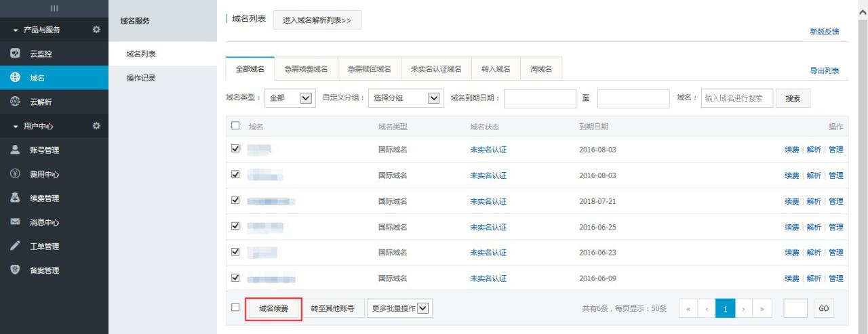The image size is (868, 334).
Task: Click 管理 for the 2018-07-21 domain
Action: point(835,201)
